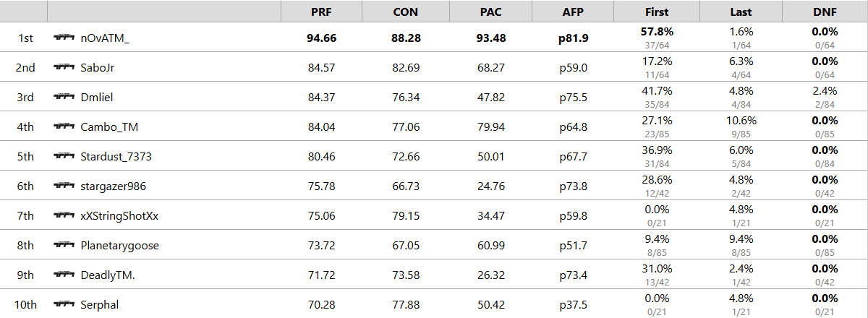Click the icon beside Serphal
The width and height of the screenshot is (868, 318).
pyautogui.click(x=64, y=304)
